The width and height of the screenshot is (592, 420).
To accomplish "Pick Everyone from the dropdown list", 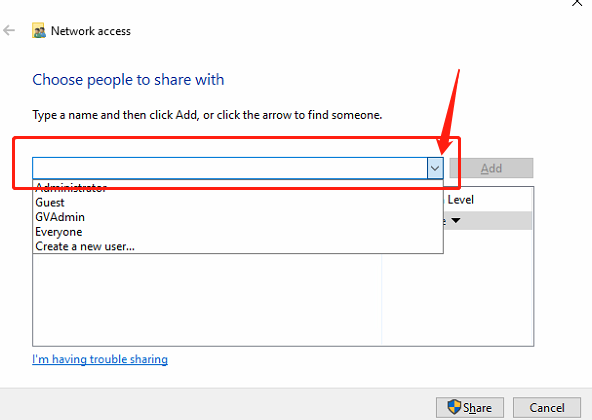I will tap(59, 232).
